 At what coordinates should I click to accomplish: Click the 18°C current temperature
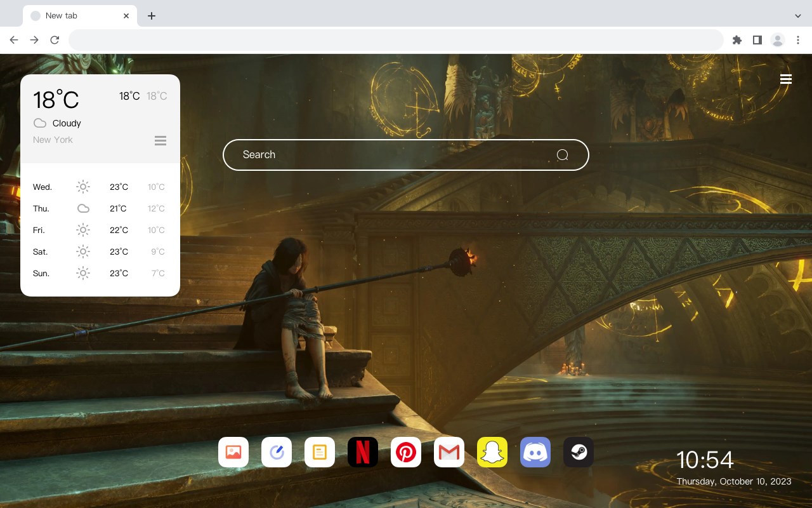[56, 100]
